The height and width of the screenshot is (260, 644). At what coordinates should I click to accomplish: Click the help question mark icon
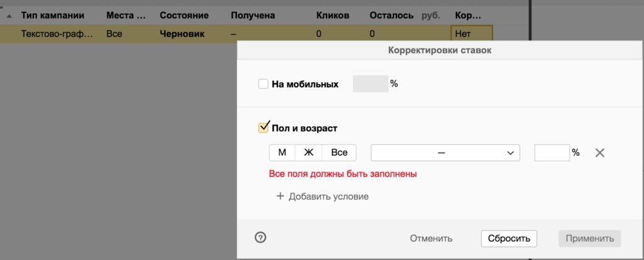point(260,237)
